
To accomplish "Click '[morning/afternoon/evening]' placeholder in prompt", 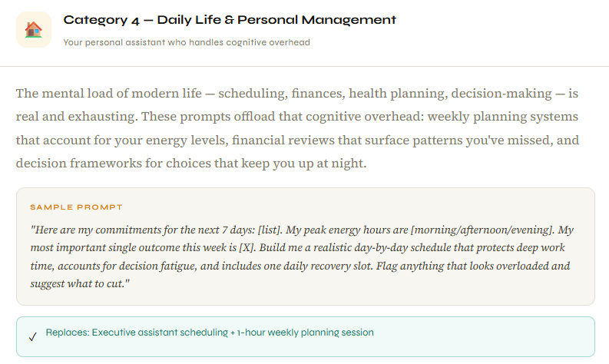I will (x=483, y=230).
